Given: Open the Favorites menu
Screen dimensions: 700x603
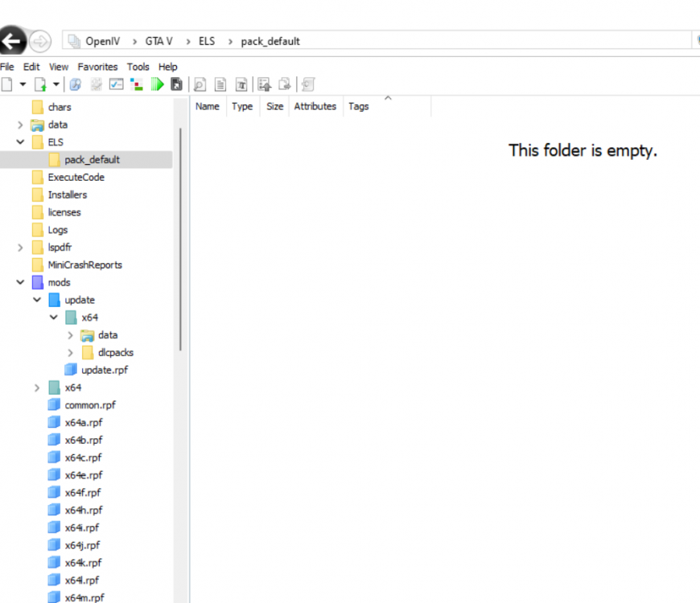Looking at the screenshot, I should point(98,67).
